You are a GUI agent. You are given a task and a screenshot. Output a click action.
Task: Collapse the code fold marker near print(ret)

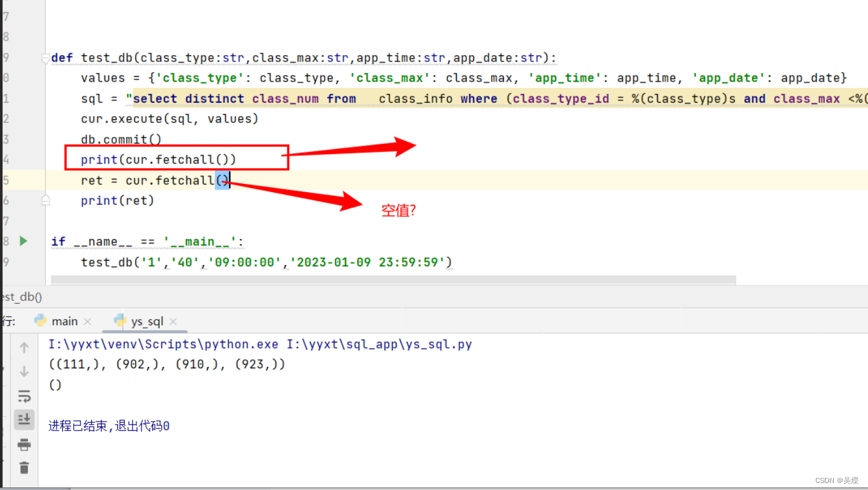tap(44, 200)
